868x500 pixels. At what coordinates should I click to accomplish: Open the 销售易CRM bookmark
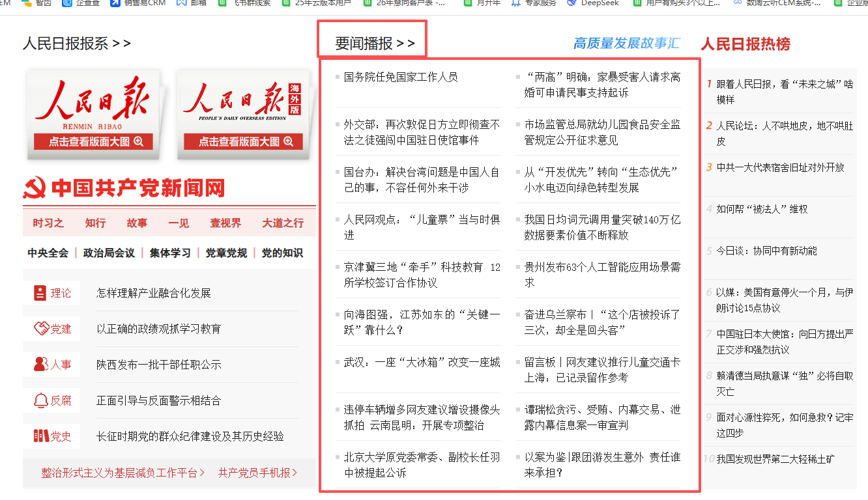[x=138, y=3]
